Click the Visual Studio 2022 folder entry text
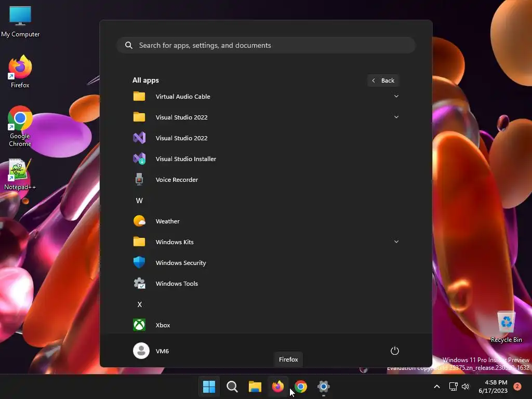Image resolution: width=532 pixels, height=399 pixels. [x=181, y=117]
